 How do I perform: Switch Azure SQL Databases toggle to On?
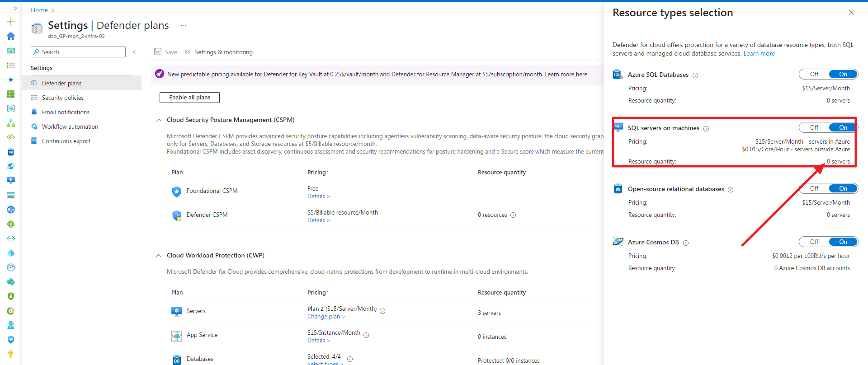(843, 74)
